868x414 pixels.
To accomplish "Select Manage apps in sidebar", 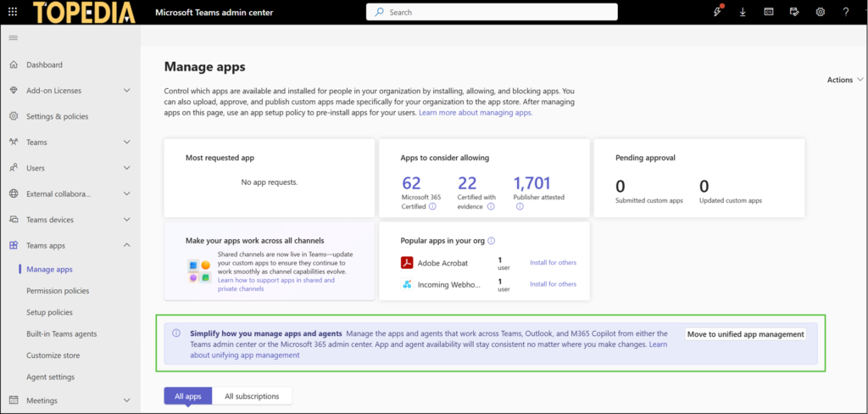I will point(49,269).
